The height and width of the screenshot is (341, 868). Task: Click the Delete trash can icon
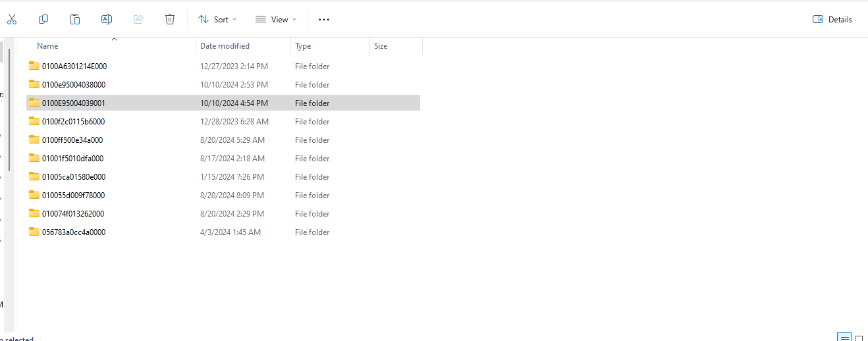170,19
